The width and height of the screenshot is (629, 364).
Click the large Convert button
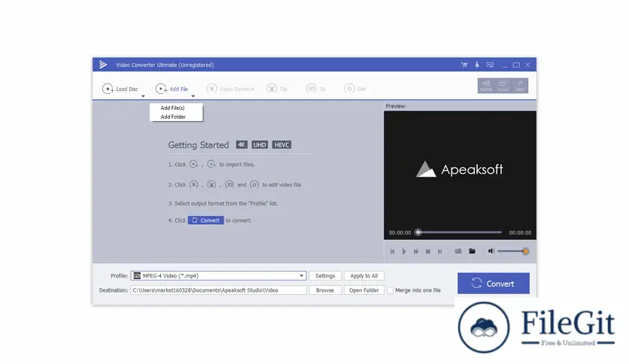pyautogui.click(x=494, y=284)
